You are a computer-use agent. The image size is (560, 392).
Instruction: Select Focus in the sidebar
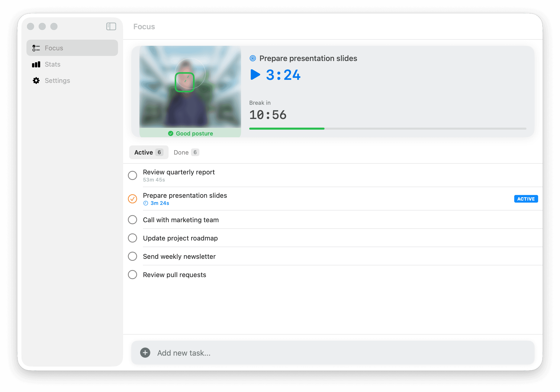click(x=54, y=48)
